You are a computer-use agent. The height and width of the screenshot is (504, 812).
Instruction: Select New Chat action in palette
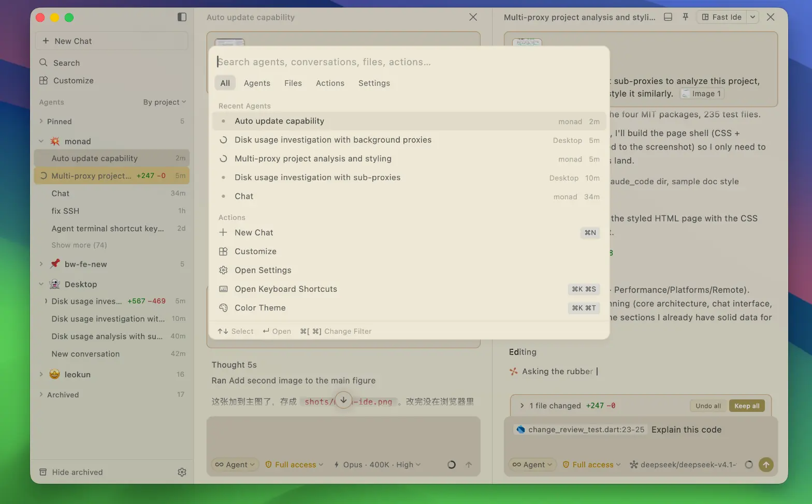point(409,233)
